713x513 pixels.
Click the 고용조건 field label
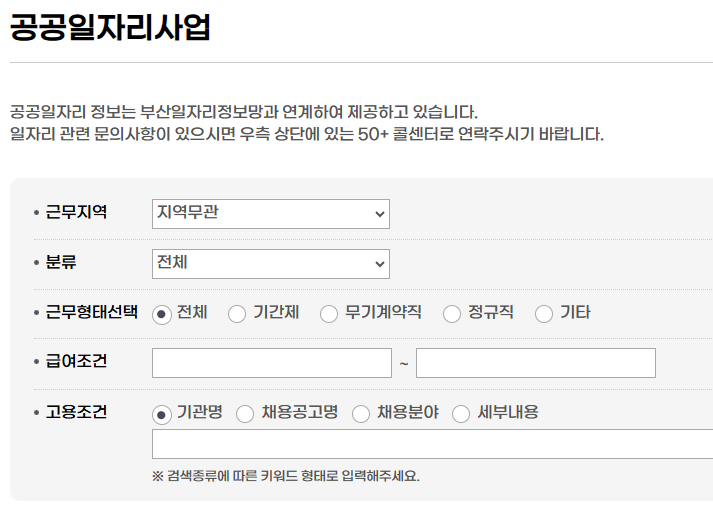(76, 412)
